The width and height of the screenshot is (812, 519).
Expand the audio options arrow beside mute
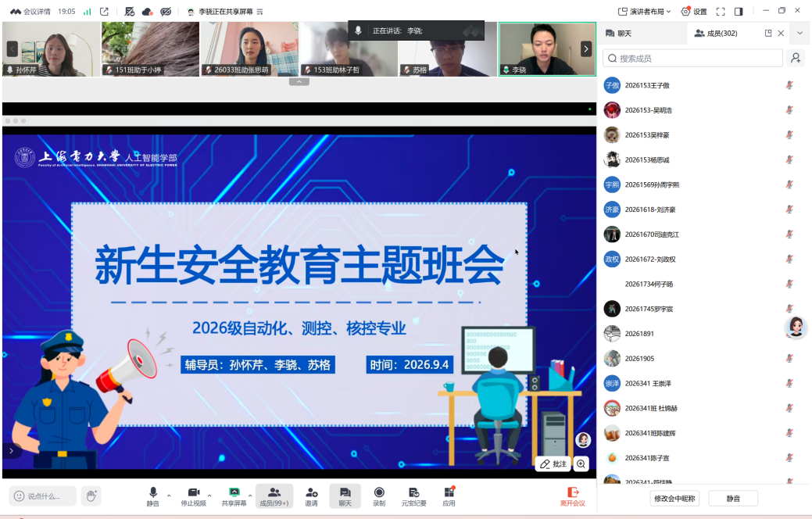tap(169, 496)
